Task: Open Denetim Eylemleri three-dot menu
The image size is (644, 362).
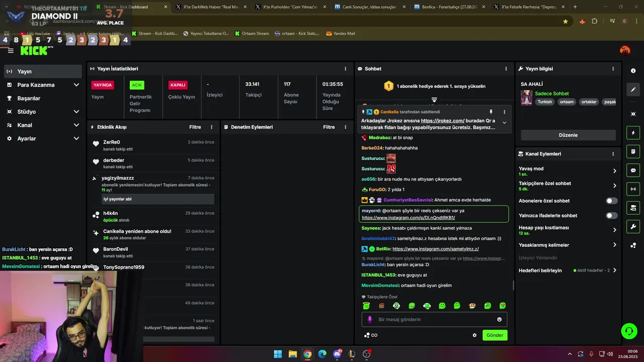Action: pyautogui.click(x=345, y=127)
